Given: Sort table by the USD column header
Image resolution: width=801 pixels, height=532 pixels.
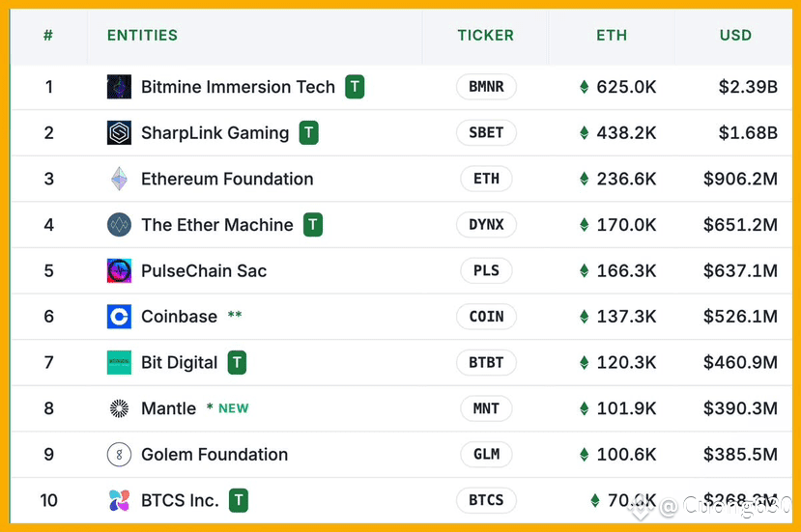Looking at the screenshot, I should click(x=735, y=35).
